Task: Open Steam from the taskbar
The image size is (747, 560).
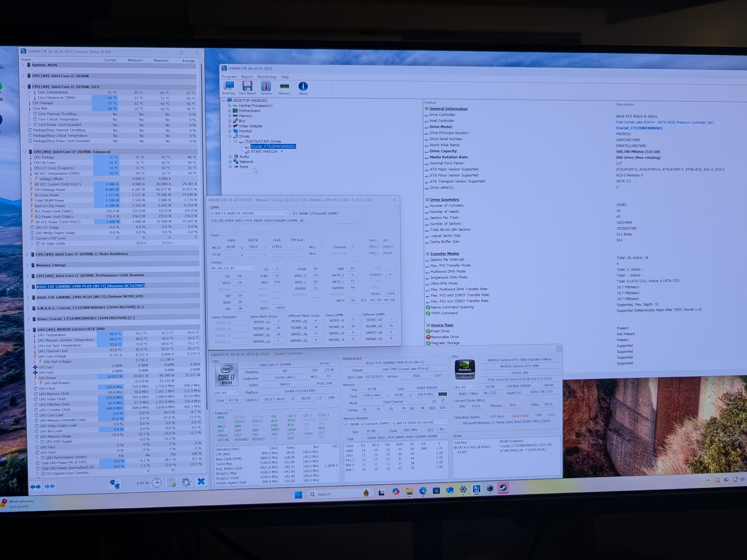Action: 503,488
